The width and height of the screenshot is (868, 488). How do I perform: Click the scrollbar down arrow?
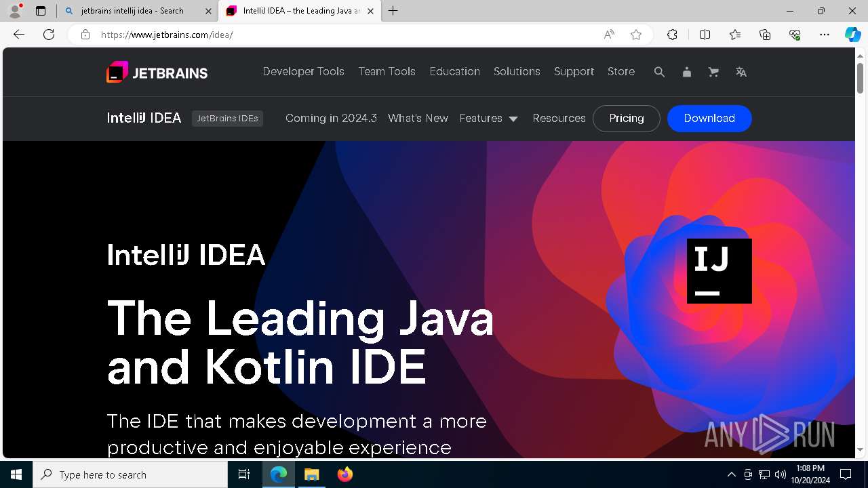click(x=861, y=449)
